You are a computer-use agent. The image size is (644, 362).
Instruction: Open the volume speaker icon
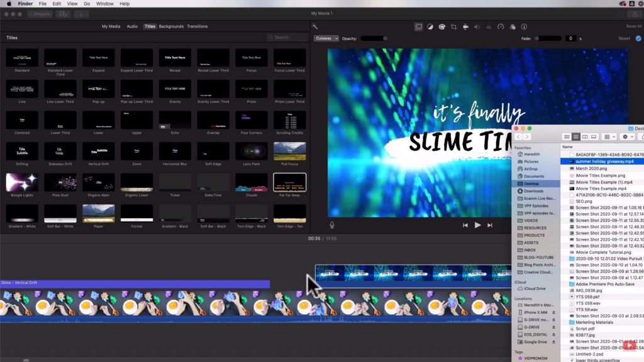(477, 26)
